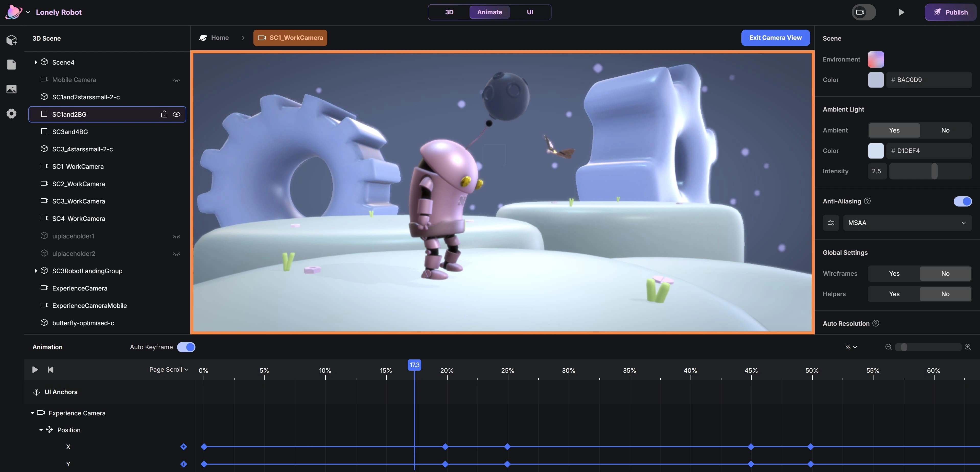Image resolution: width=980 pixels, height=472 pixels.
Task: Select SC2_WorkCamera in scene tree
Action: tap(107, 184)
